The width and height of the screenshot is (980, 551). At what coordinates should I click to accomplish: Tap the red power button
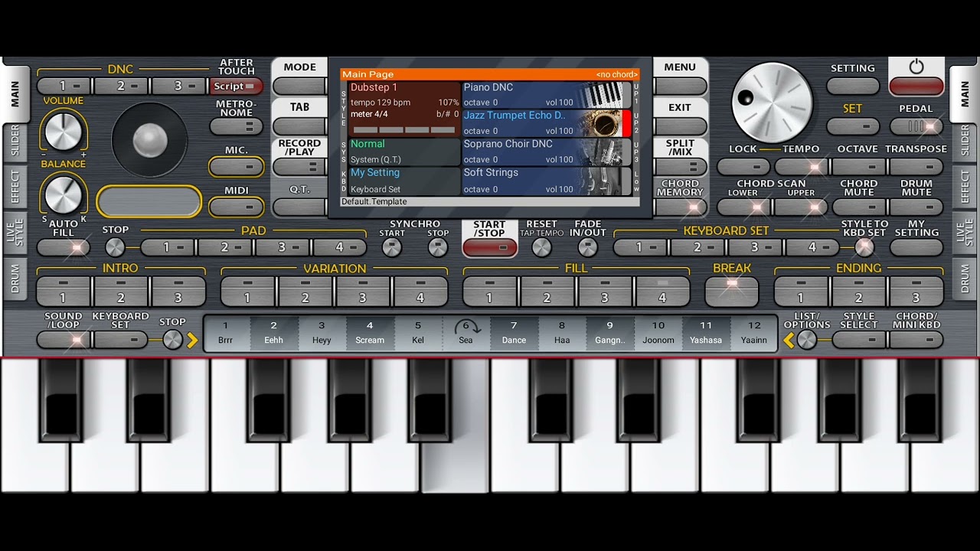tap(916, 86)
